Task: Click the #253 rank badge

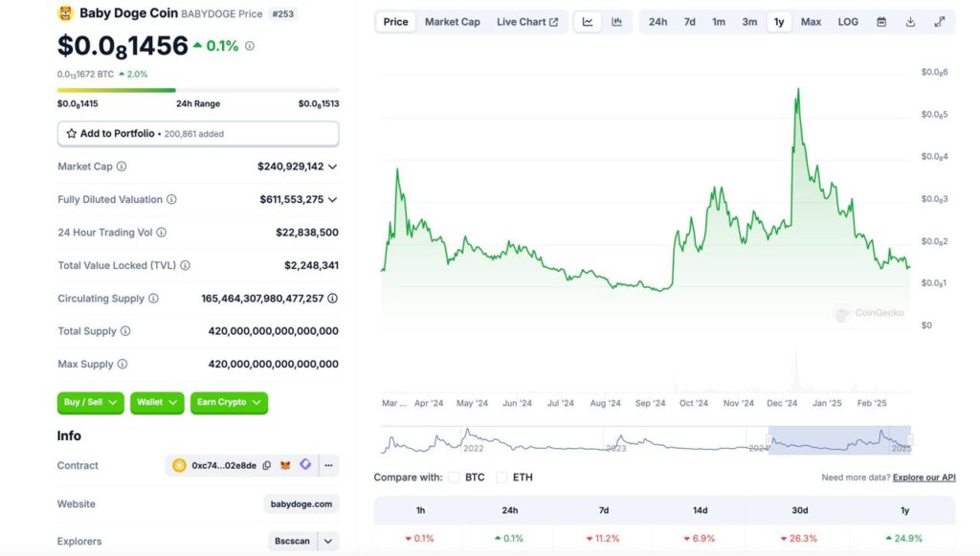Action: coord(283,13)
